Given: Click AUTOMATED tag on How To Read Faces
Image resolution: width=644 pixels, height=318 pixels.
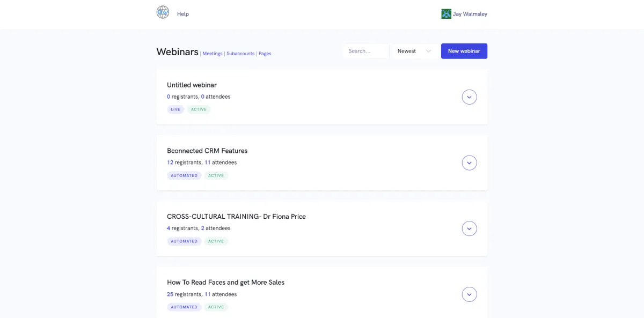Looking at the screenshot, I should tap(184, 307).
